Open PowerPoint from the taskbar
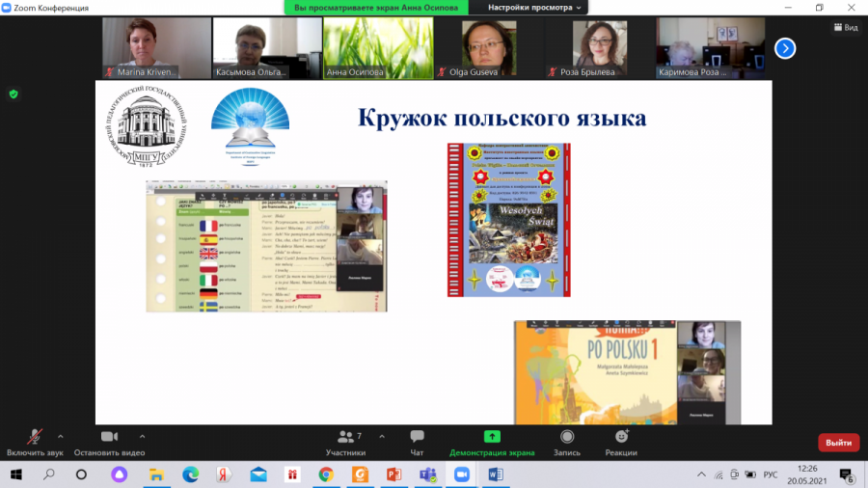Screen dimensions: 868x488 393,474
